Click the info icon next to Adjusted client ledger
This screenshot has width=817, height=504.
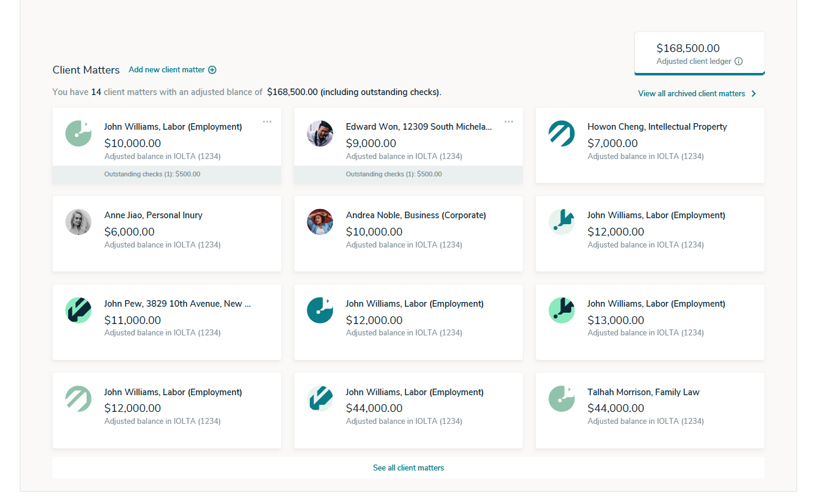pyautogui.click(x=739, y=61)
